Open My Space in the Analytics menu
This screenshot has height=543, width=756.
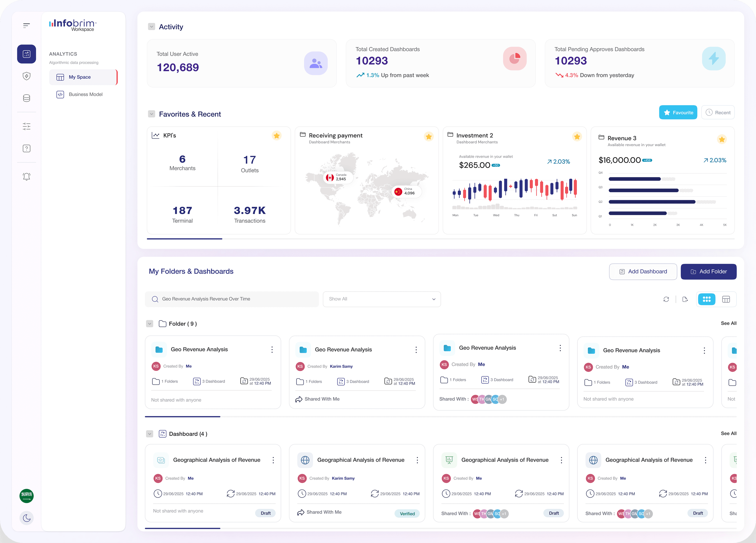click(83, 77)
